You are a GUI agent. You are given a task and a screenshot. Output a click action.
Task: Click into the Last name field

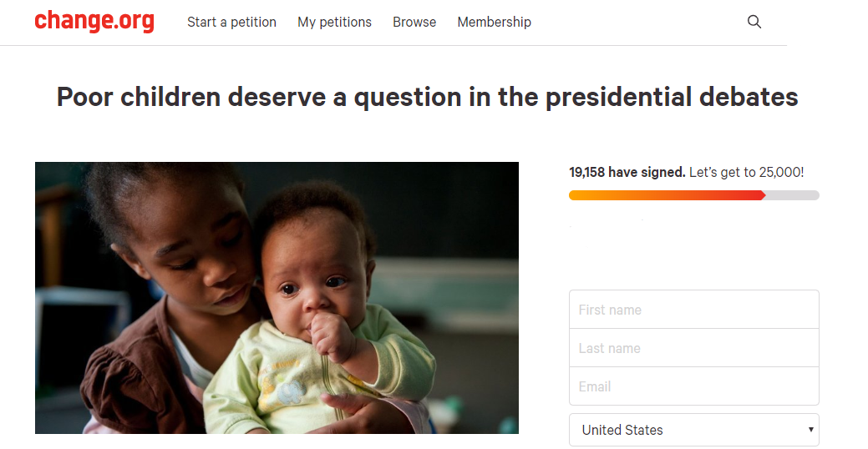coord(693,348)
